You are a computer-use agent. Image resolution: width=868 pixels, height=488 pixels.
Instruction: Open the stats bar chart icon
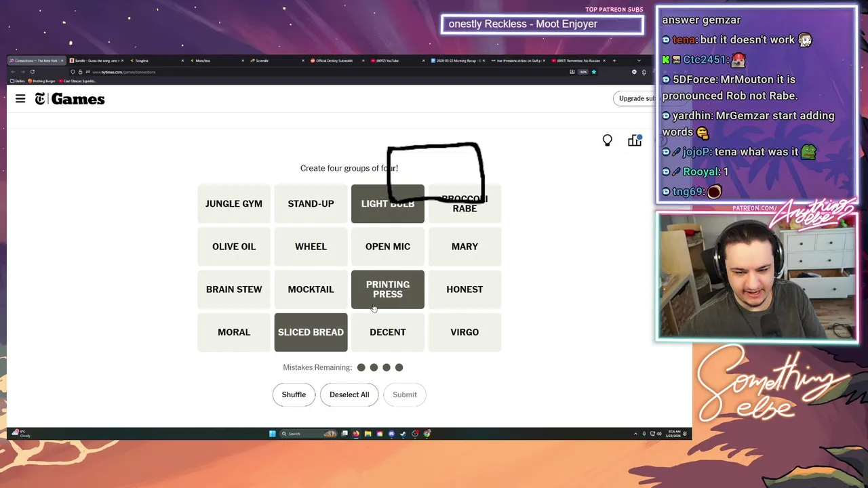pyautogui.click(x=635, y=140)
